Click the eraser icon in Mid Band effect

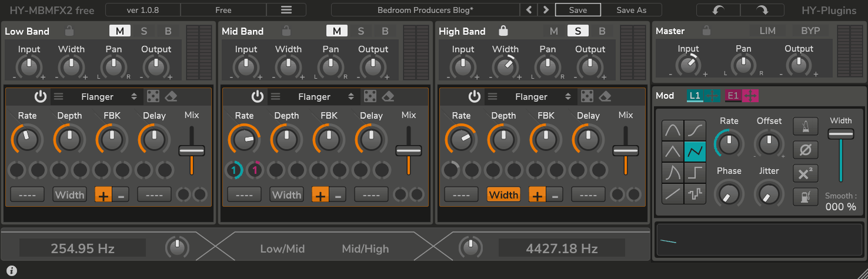tap(388, 96)
